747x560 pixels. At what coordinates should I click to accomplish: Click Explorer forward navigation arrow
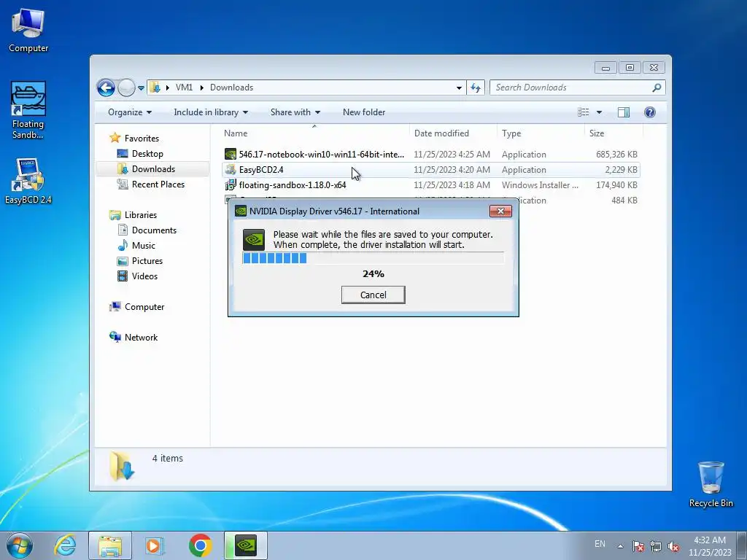[x=126, y=87]
